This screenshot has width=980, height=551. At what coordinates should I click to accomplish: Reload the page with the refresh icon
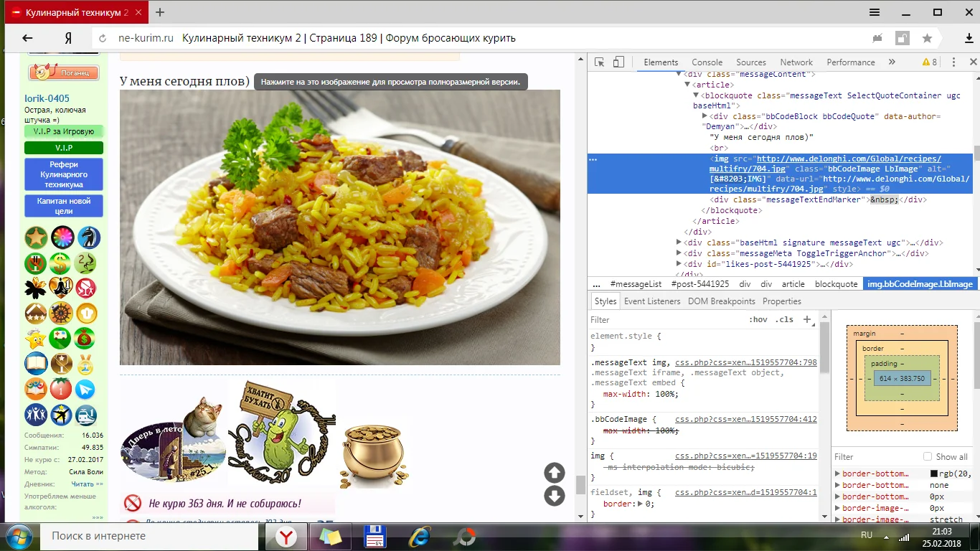(x=103, y=39)
